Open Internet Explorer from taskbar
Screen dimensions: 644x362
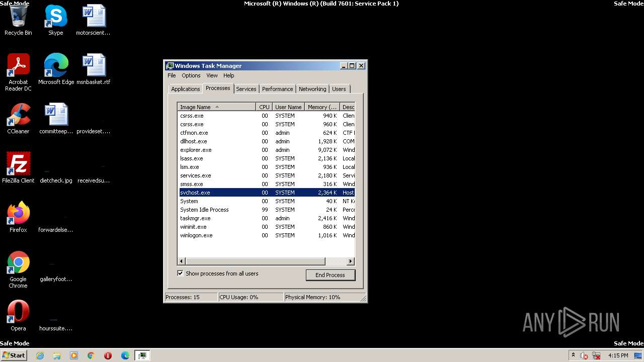(40, 355)
